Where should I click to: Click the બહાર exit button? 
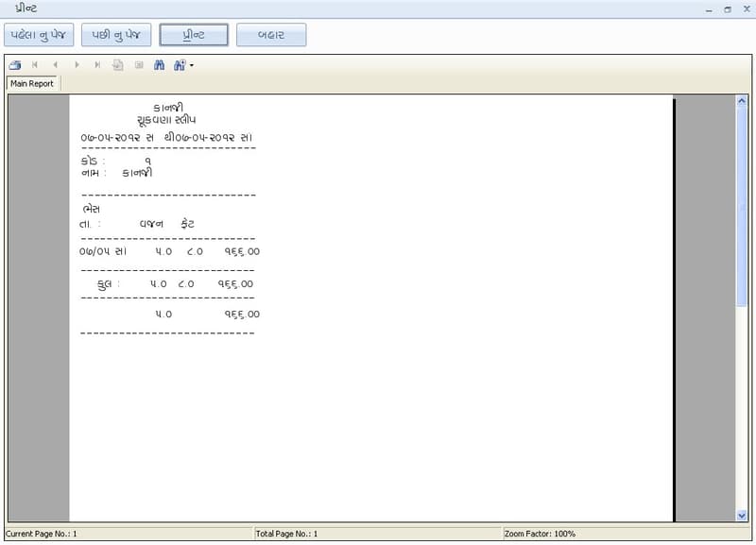272,34
